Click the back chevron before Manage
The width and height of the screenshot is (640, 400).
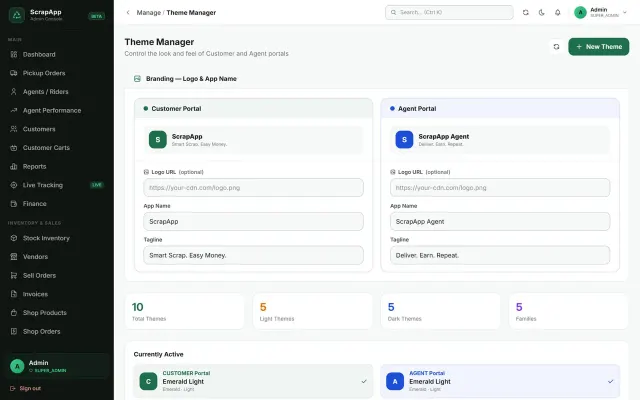(x=128, y=13)
